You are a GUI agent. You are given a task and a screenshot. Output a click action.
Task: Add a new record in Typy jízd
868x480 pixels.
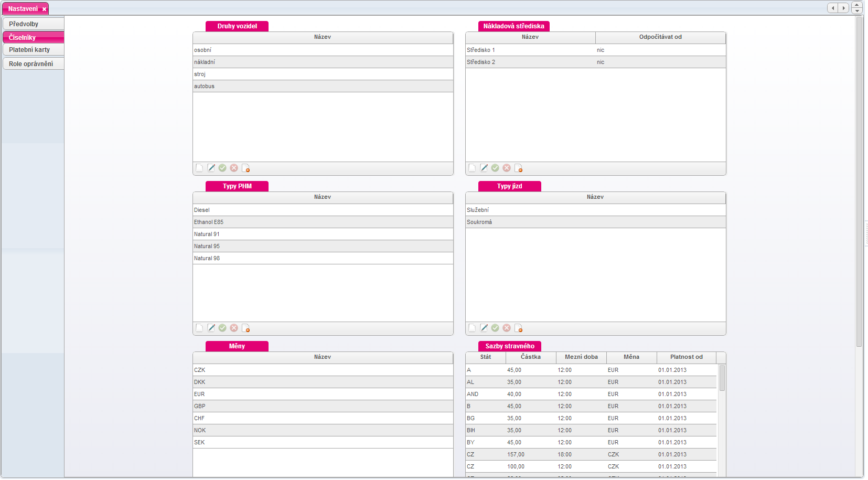pos(472,328)
